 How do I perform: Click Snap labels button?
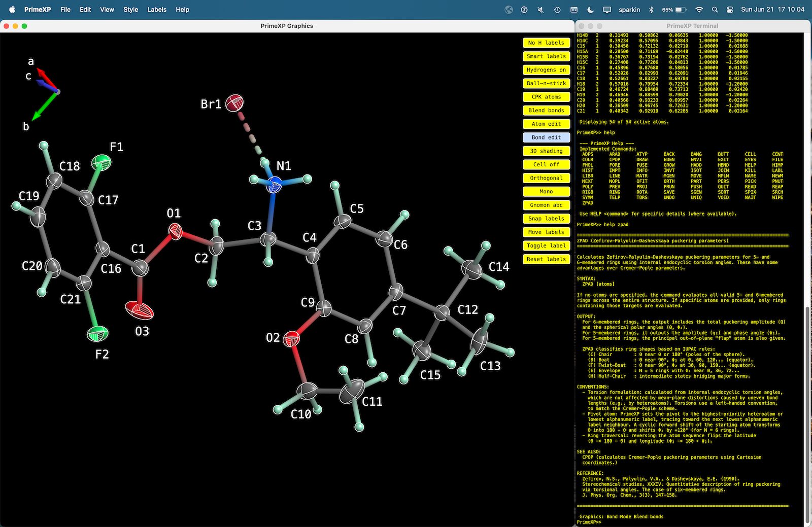pyautogui.click(x=546, y=219)
